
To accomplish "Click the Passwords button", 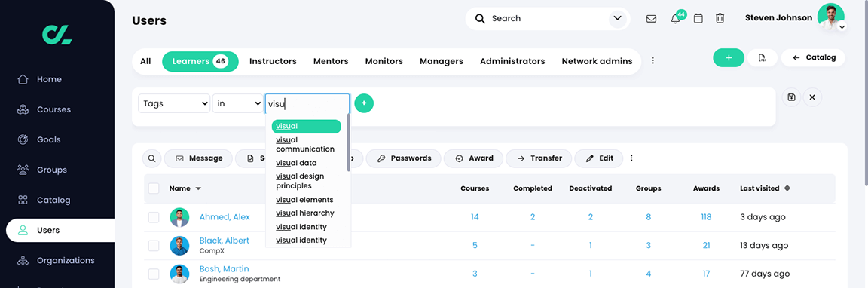I will click(x=404, y=158).
